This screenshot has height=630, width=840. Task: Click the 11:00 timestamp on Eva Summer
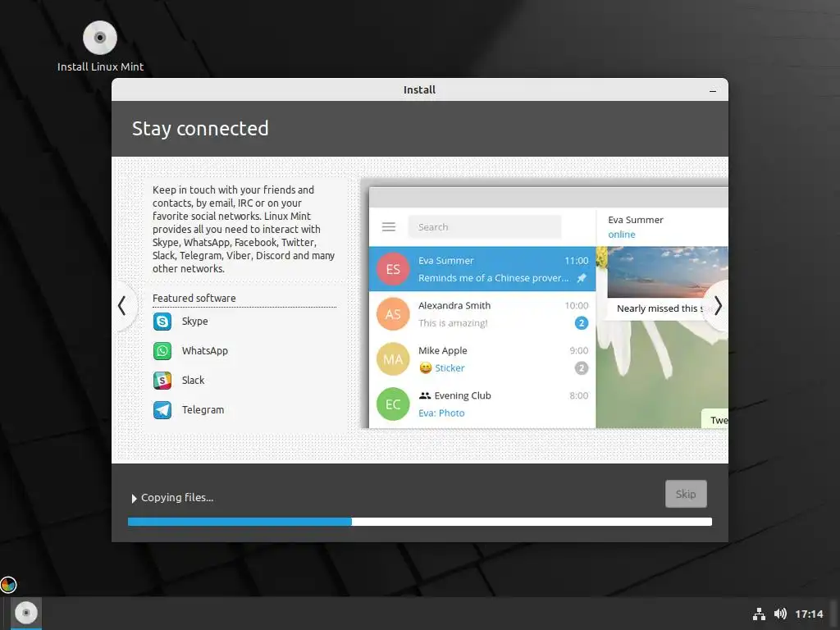click(577, 261)
